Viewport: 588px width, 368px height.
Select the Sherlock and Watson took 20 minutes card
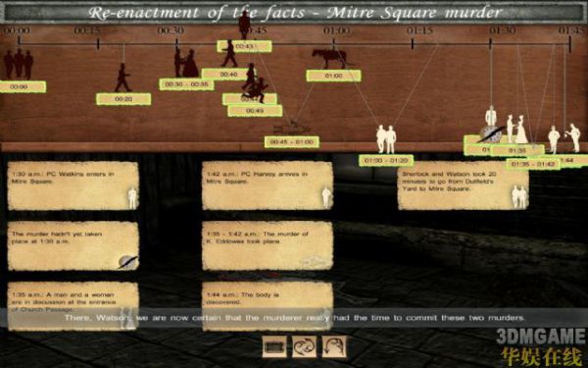pos(464,185)
